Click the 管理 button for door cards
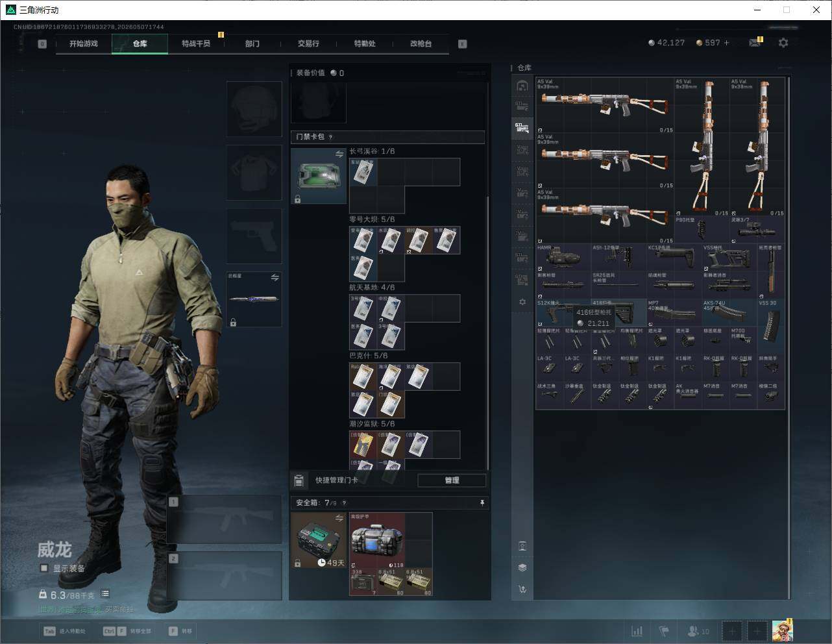The width and height of the screenshot is (832, 644). tap(452, 480)
